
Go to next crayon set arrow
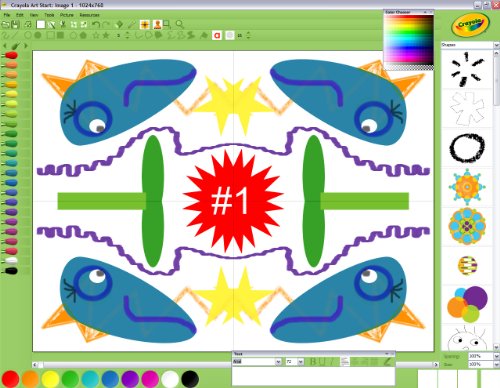click(26, 46)
